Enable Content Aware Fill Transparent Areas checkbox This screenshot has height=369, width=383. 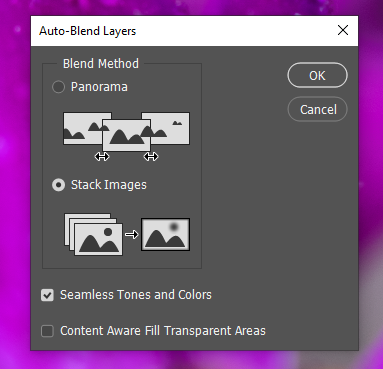pyautogui.click(x=47, y=331)
